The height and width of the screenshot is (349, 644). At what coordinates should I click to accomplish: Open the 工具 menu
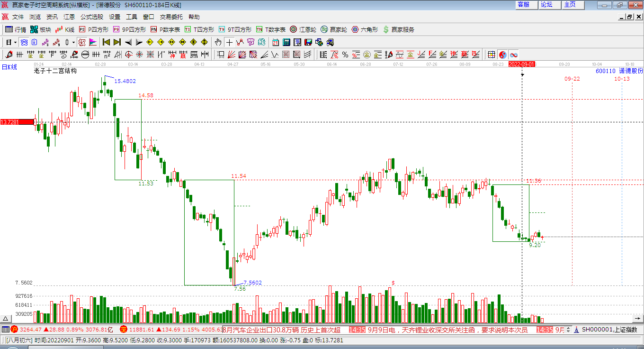[132, 17]
